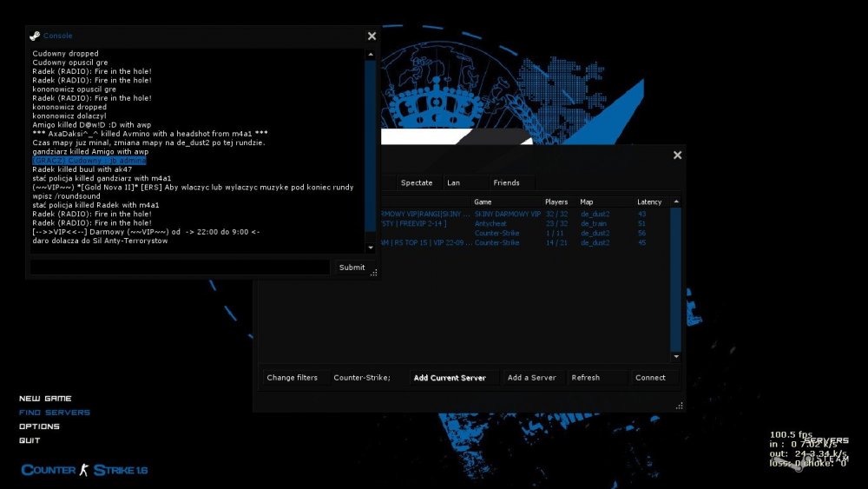Open the Lan tab

click(x=453, y=182)
